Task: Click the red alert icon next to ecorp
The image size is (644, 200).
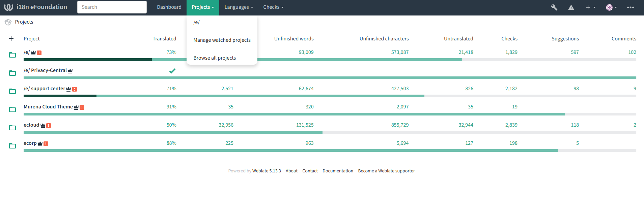Action: click(x=46, y=144)
